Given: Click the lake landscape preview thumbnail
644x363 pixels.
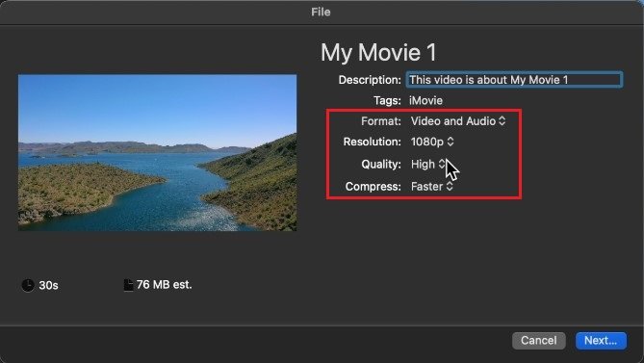Looking at the screenshot, I should click(157, 152).
